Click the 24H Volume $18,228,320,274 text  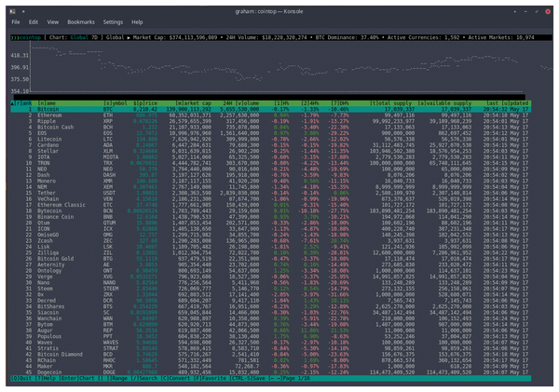point(266,37)
